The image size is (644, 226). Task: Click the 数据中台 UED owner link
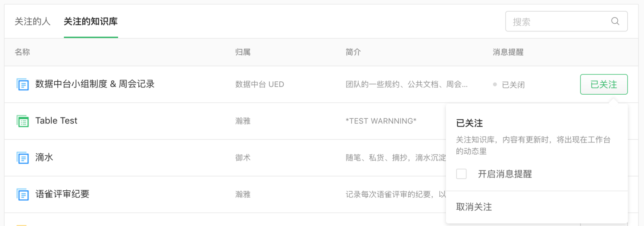coord(259,84)
